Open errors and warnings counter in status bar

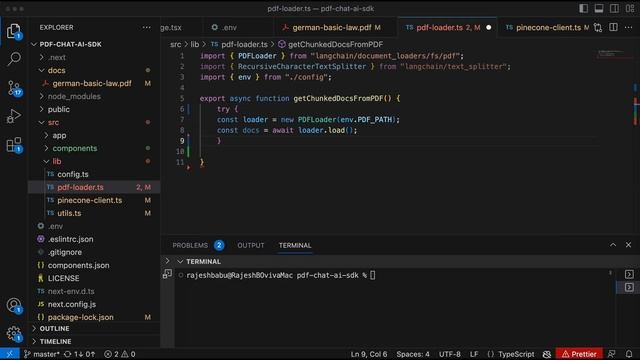(x=120, y=354)
